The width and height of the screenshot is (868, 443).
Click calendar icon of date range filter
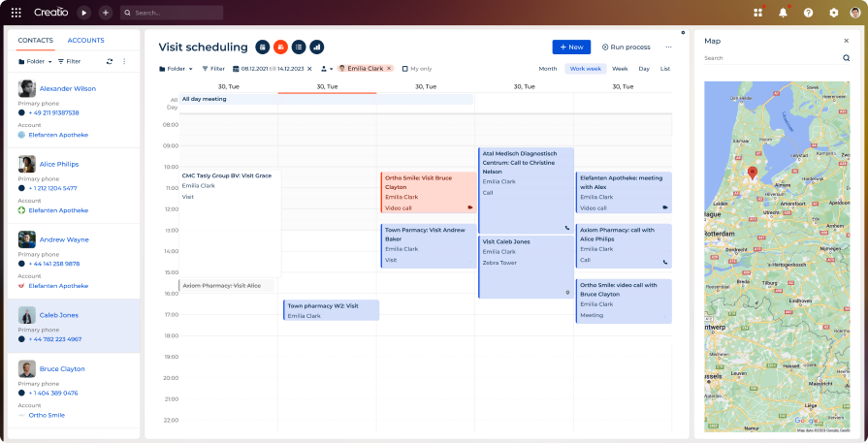[x=236, y=69]
